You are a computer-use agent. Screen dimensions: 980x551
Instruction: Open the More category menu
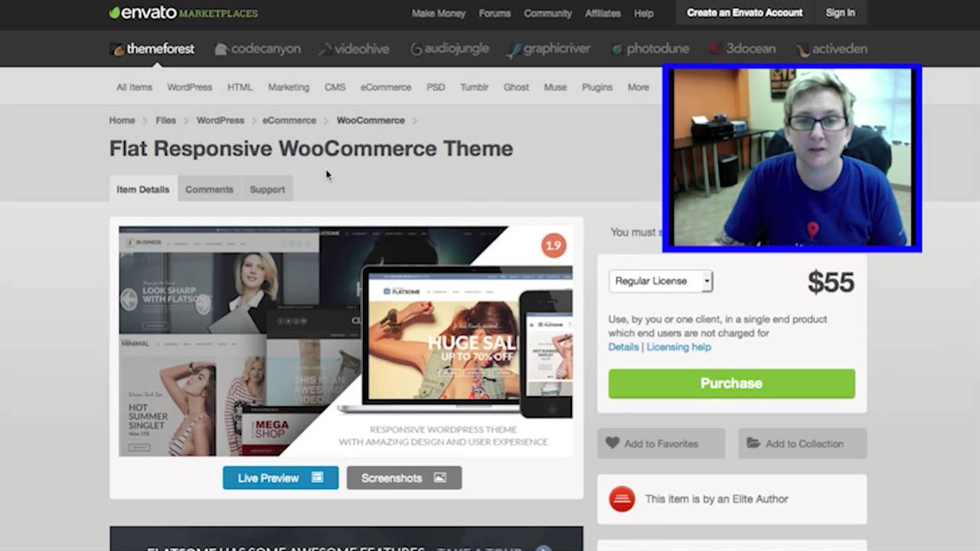639,87
